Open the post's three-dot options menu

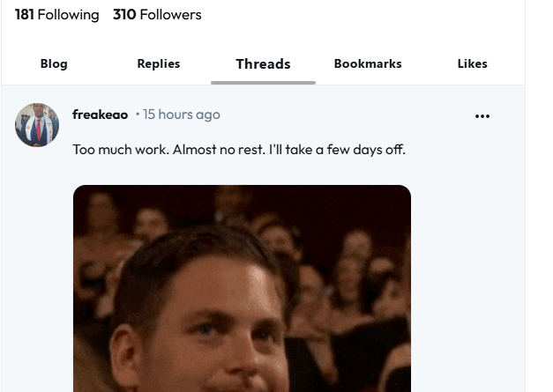(x=482, y=116)
